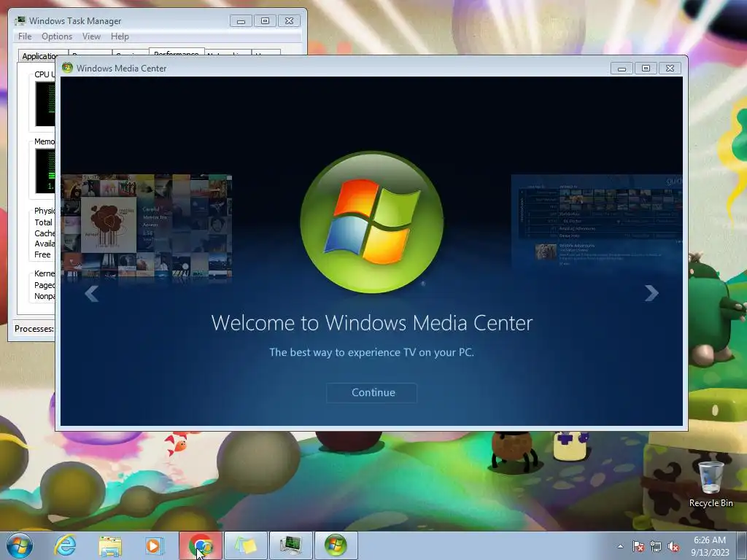Click the Media Center title bar icon
Viewport: 747px width, 560px height.
[68, 68]
